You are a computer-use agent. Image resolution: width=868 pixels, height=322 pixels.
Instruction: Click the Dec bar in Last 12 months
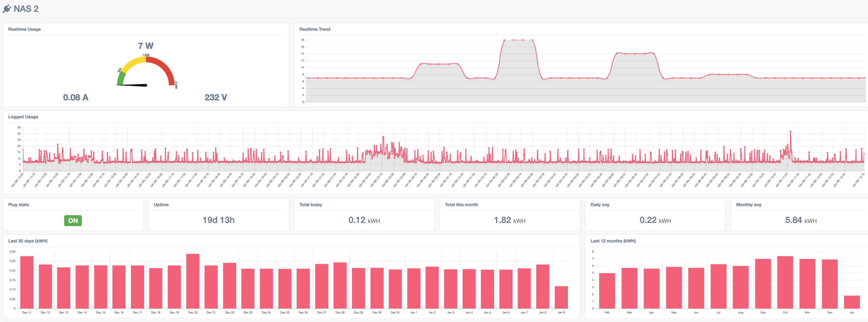pyautogui.click(x=830, y=284)
